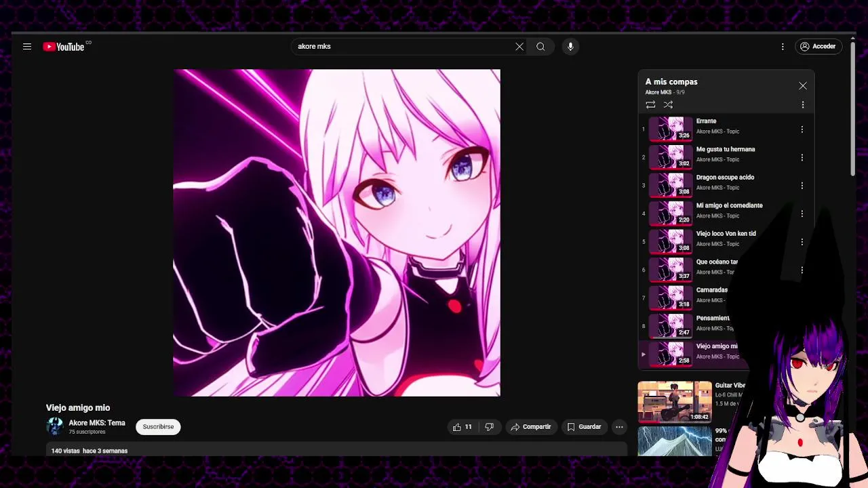This screenshot has height=488, width=868.
Task: Open more actions ellipsis beside Guardar
Action: (619, 427)
